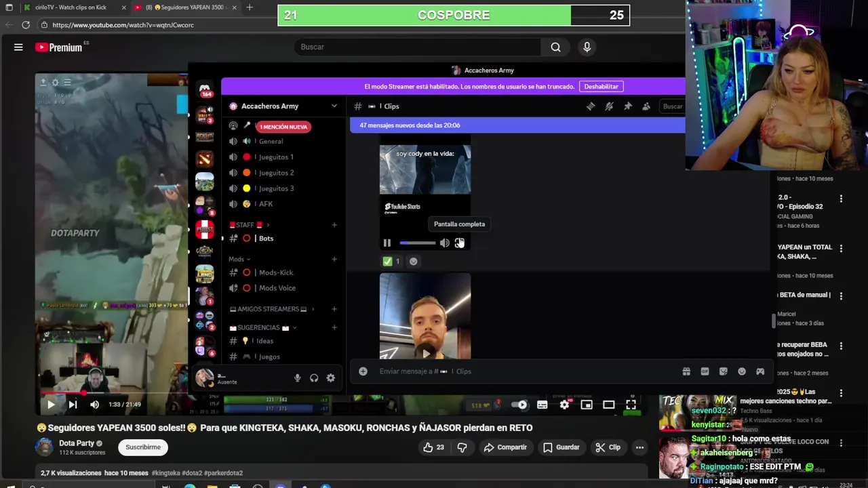Screen dimensions: 868x488
Task: Mute the YouTube player volume
Action: [95, 405]
